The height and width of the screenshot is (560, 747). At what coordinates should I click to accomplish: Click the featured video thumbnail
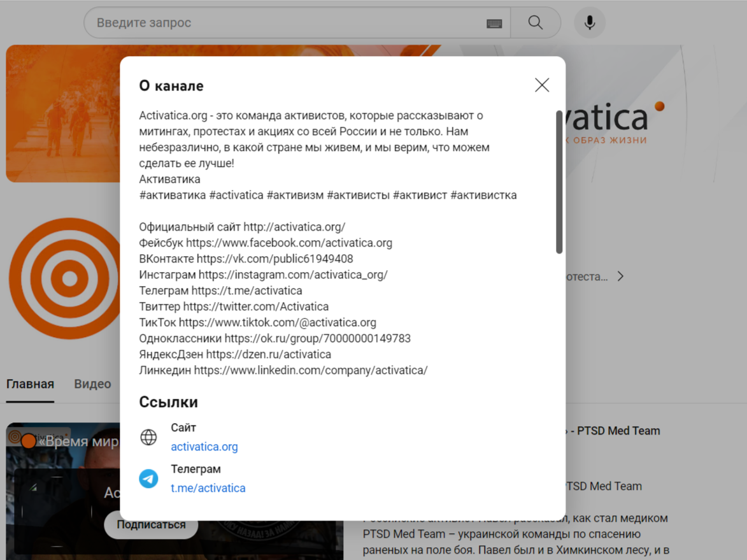62,491
